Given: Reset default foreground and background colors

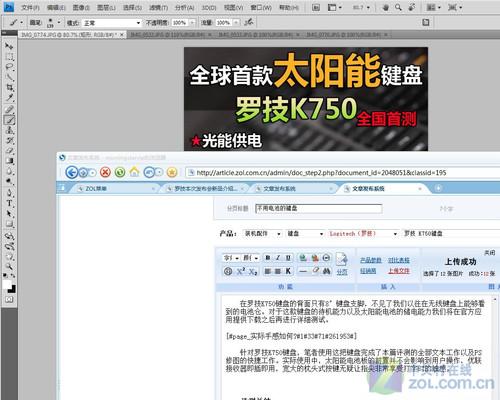Looking at the screenshot, I should 5,276.
